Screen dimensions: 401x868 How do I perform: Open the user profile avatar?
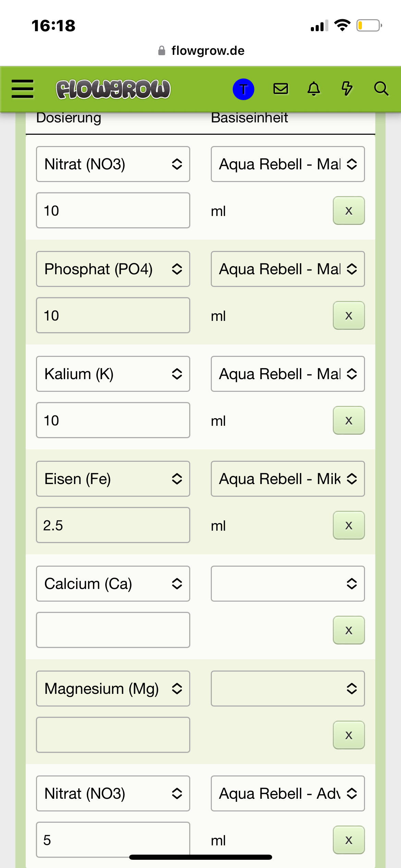click(x=243, y=89)
